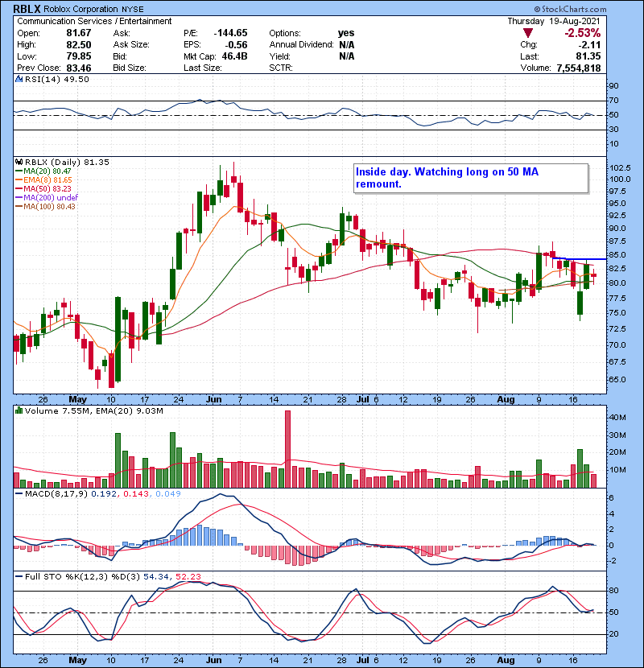Screen dimensions: 644x668
Task: Click the Ask Size: field label
Action: point(131,45)
